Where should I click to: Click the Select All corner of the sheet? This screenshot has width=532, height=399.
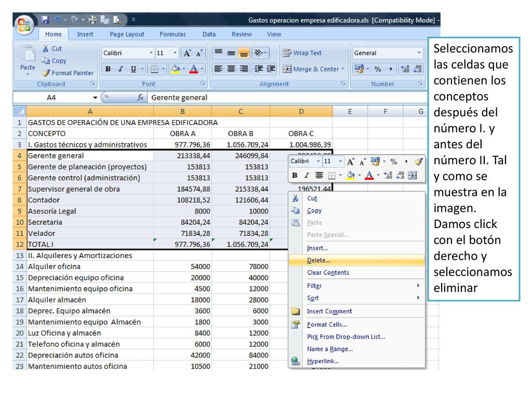pyautogui.click(x=20, y=111)
